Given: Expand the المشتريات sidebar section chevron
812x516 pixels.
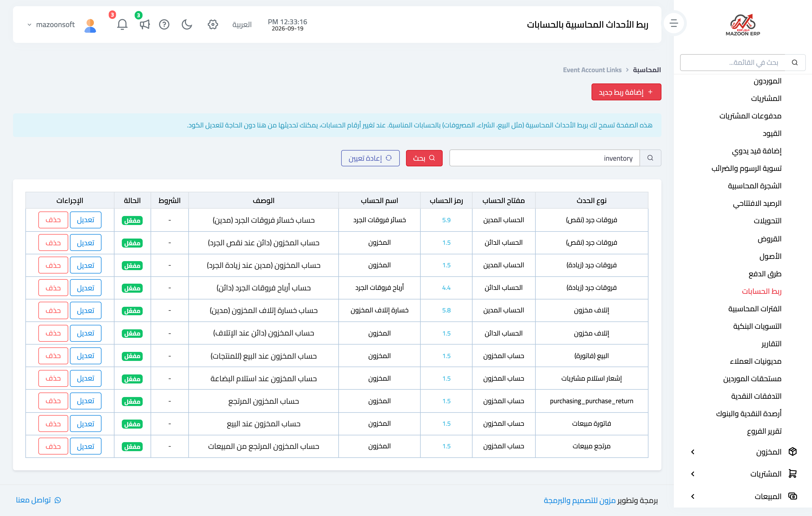Looking at the screenshot, I should point(693,474).
